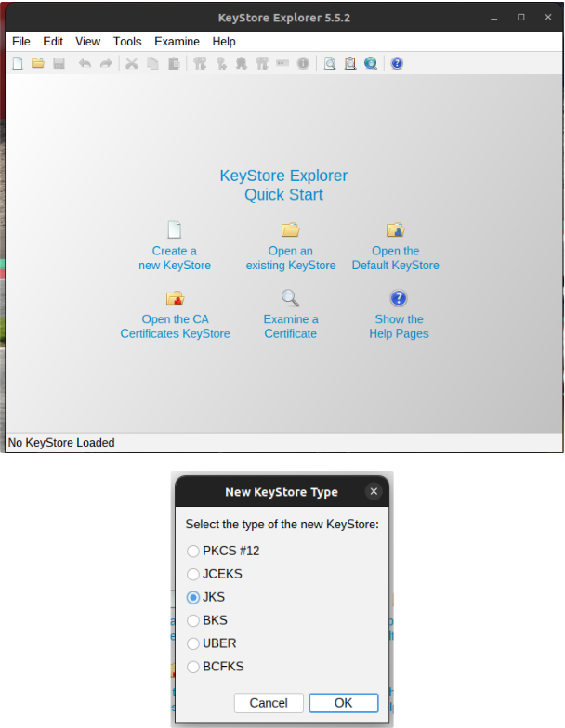The image size is (565, 728).
Task: Select the BCFKS keystore type
Action: (x=216, y=667)
